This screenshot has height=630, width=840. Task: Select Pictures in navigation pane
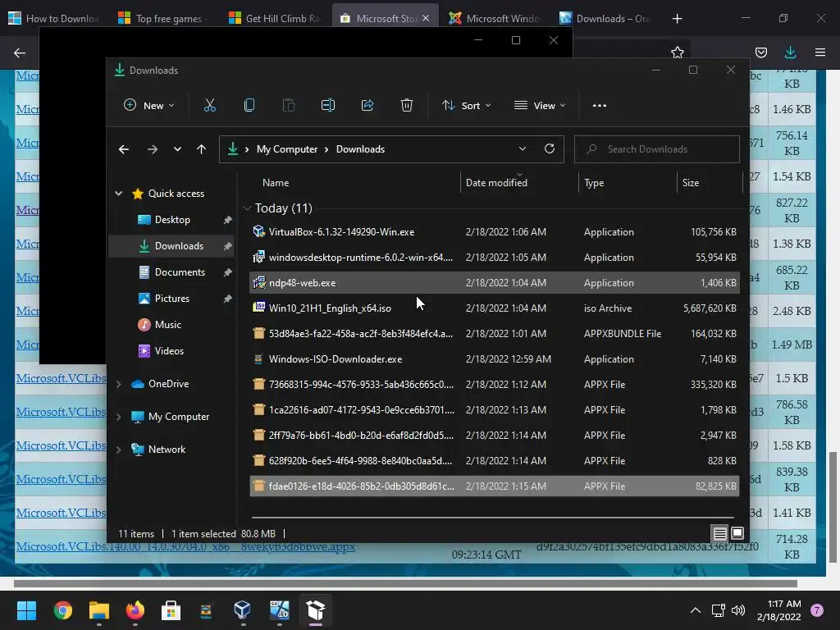tap(171, 299)
